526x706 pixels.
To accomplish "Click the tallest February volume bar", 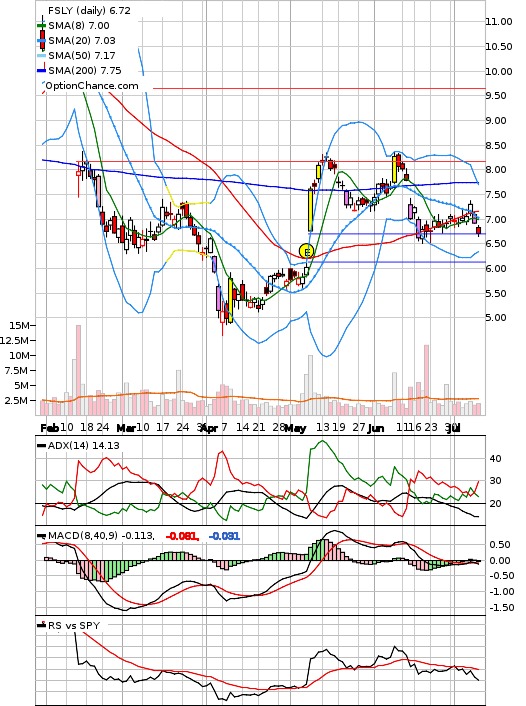I will coord(78,370).
